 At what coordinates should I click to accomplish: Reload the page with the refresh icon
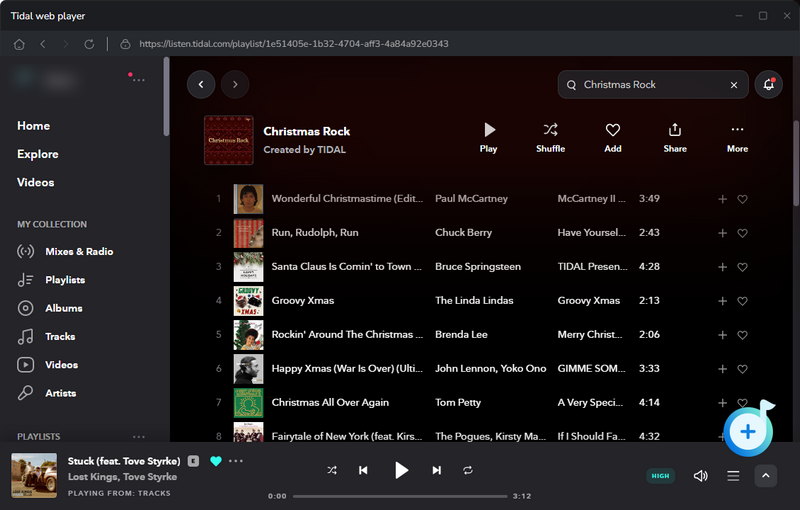click(x=89, y=44)
